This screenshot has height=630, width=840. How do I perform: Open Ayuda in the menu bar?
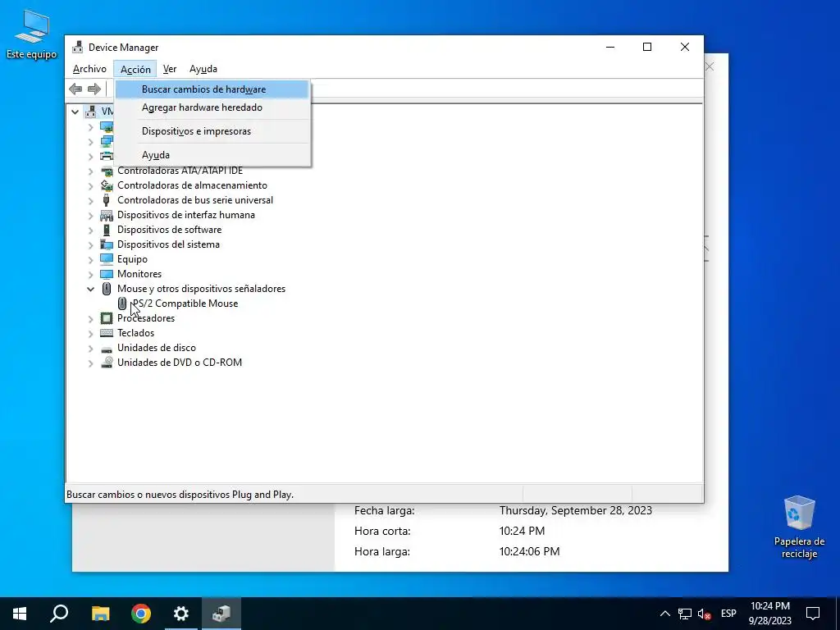(203, 69)
